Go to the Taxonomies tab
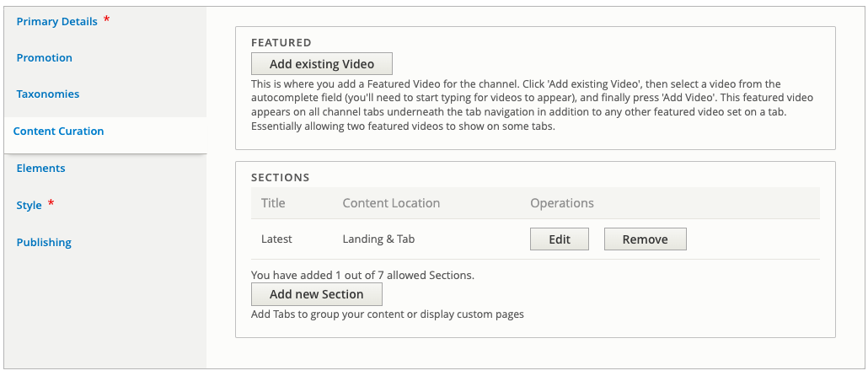Viewport: 868px width, 376px height. point(47,94)
